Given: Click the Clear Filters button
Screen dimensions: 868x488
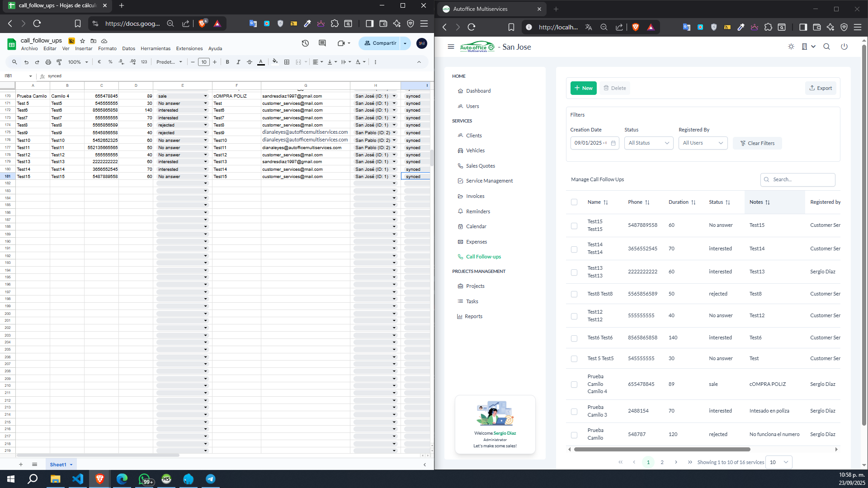Looking at the screenshot, I should [x=757, y=143].
